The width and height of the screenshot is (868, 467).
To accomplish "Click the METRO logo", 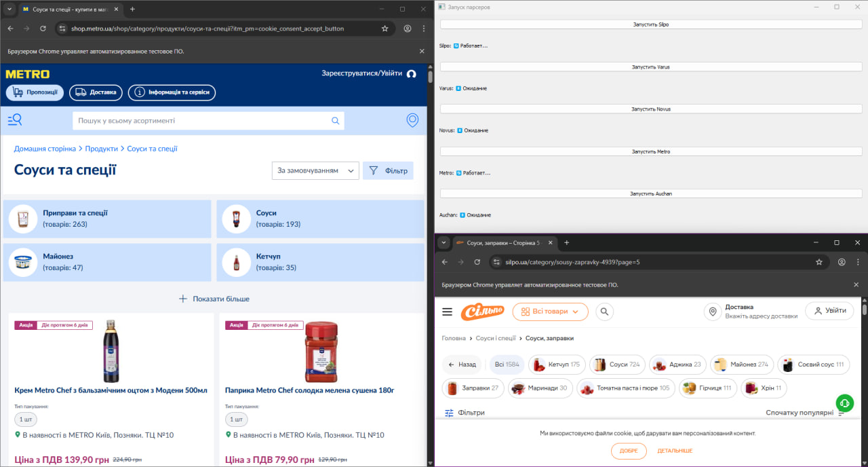I will [28, 74].
